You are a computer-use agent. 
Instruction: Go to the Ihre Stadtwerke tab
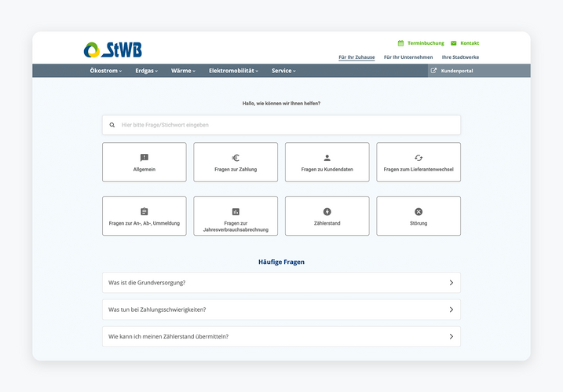click(x=460, y=57)
